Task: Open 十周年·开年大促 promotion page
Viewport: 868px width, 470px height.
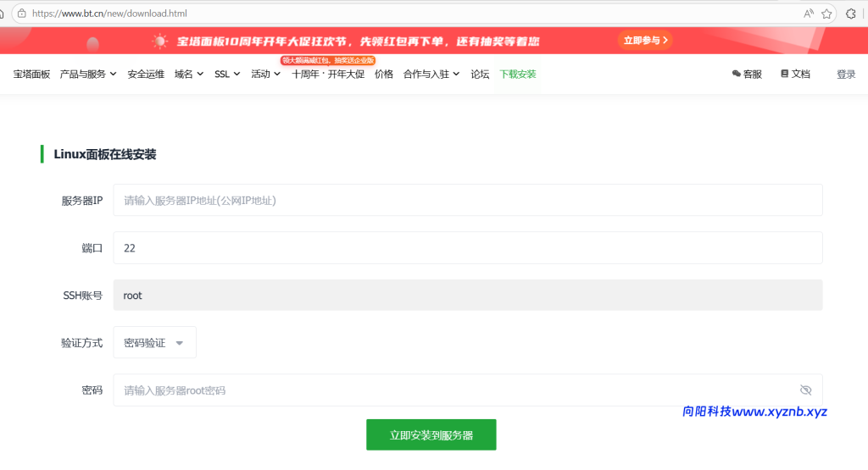Action: point(328,74)
